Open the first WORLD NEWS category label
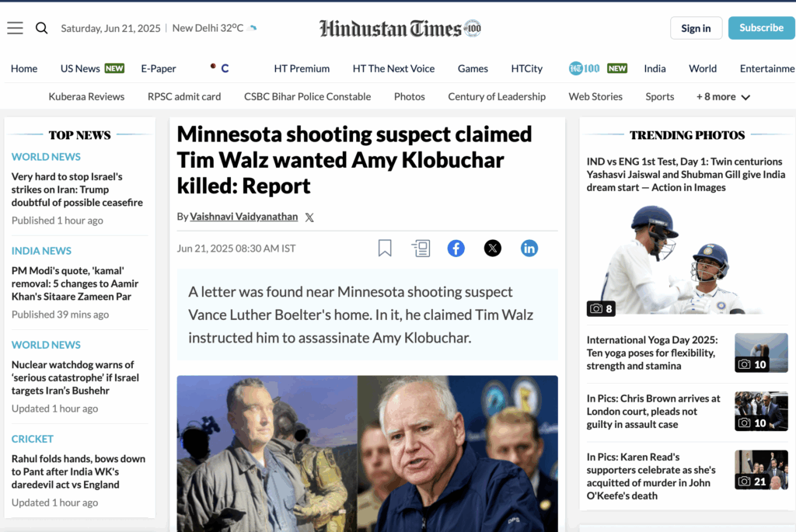 [x=46, y=157]
